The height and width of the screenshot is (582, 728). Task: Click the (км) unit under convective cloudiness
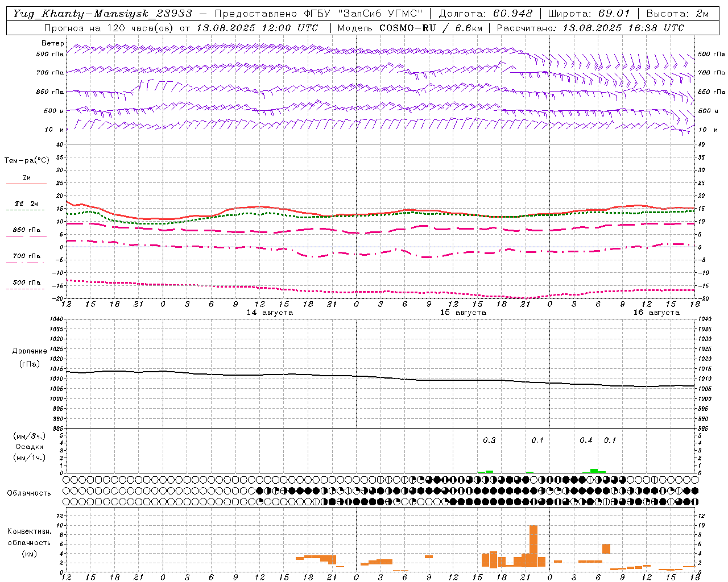[29, 553]
